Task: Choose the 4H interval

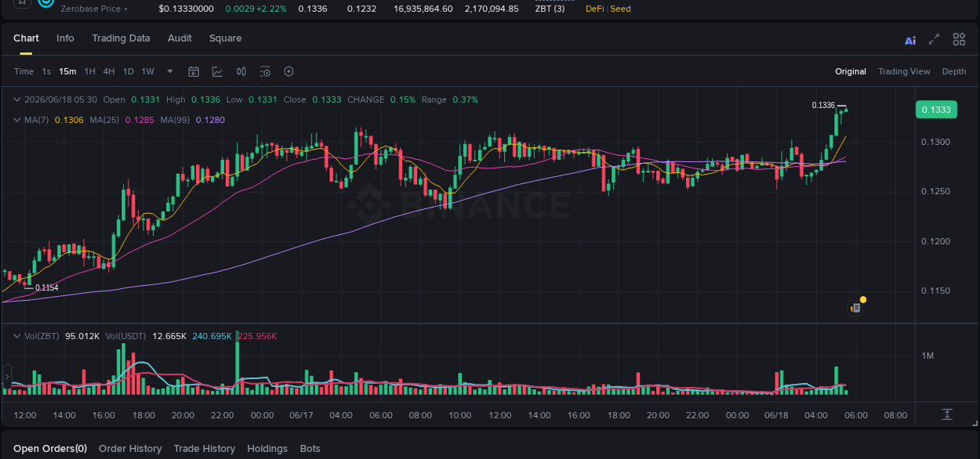Action: (109, 71)
